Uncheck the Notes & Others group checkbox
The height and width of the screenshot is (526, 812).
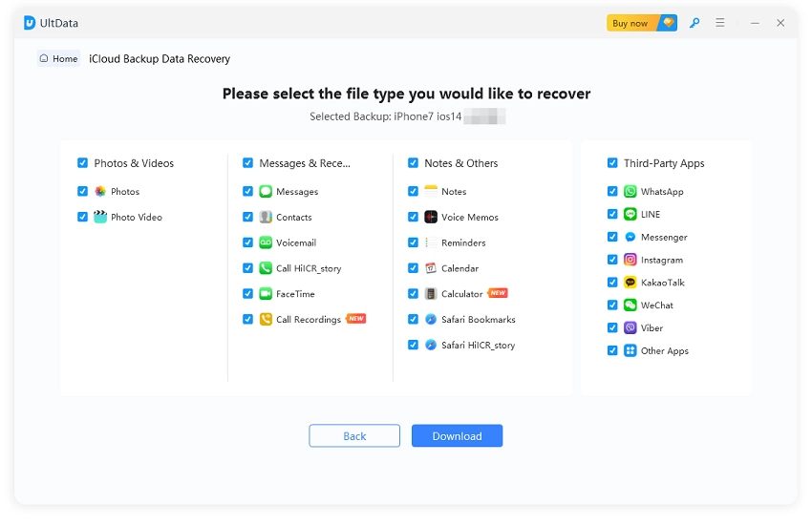pyautogui.click(x=413, y=163)
